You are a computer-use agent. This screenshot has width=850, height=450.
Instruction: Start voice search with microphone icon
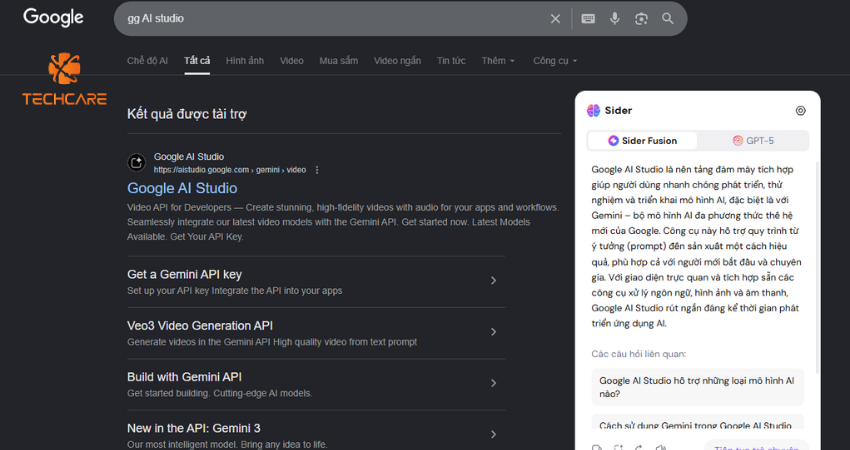point(615,19)
